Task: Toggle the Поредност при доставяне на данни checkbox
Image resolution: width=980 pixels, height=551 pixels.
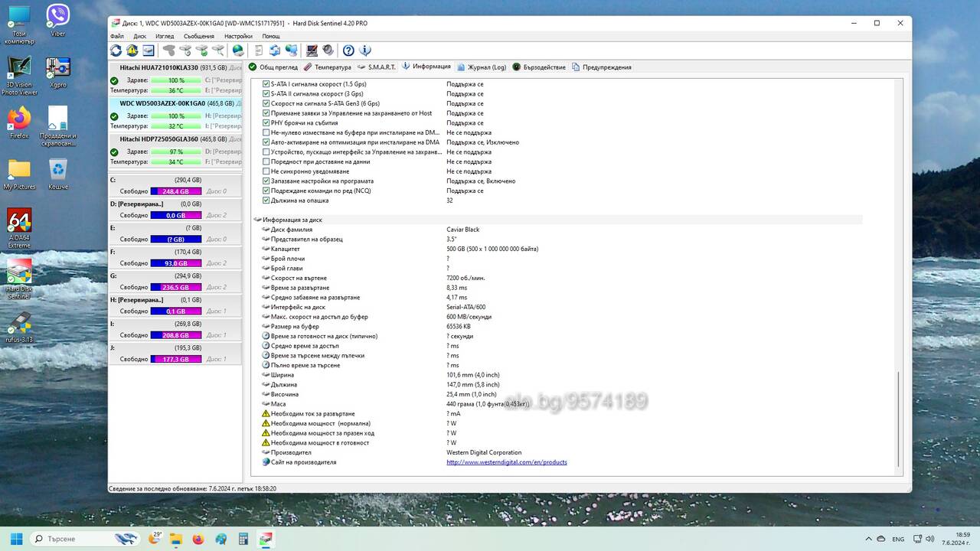Action: tap(266, 161)
